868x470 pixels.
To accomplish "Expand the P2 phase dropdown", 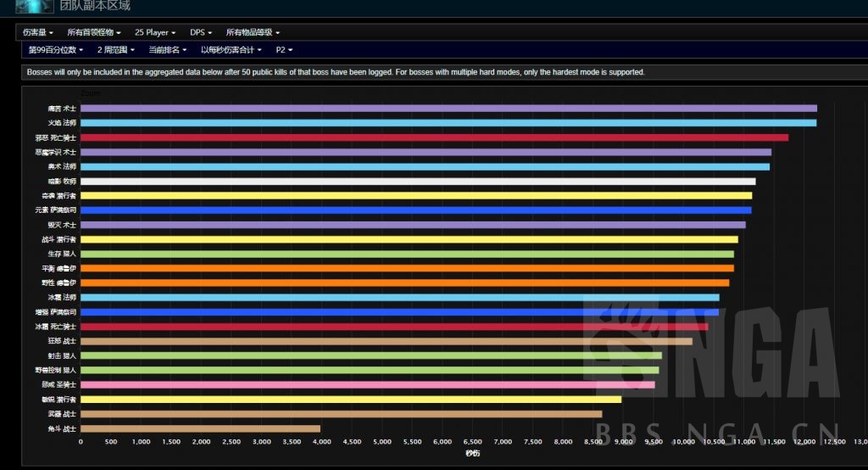I will pos(284,50).
